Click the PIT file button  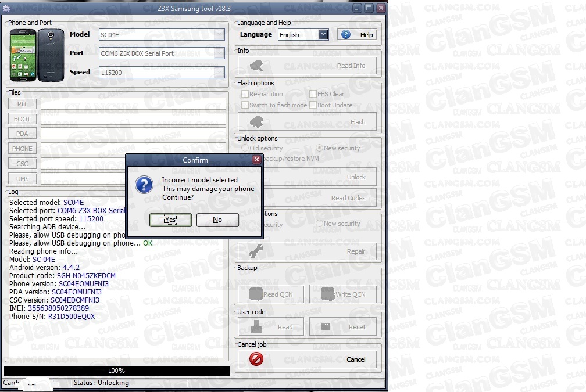[x=23, y=104]
